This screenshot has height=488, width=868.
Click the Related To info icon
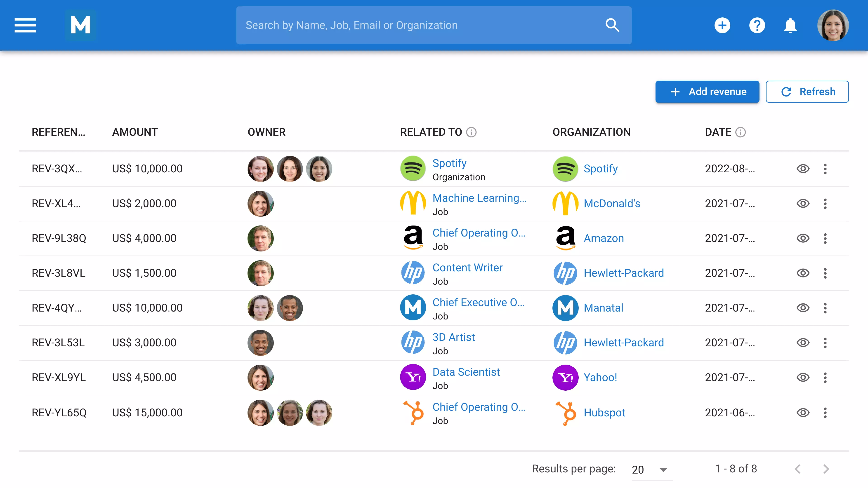pos(471,132)
